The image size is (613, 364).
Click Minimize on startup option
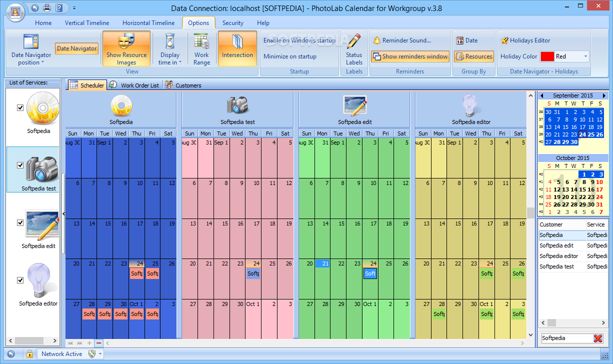tap(290, 56)
